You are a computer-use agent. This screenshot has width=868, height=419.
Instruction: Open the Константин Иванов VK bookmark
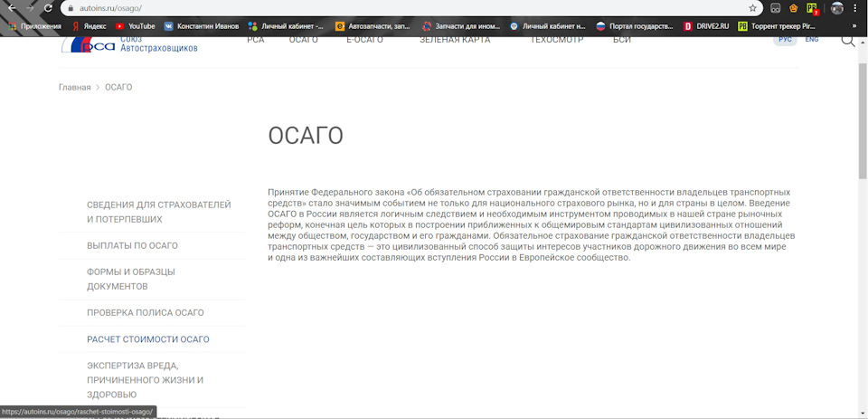(x=202, y=26)
